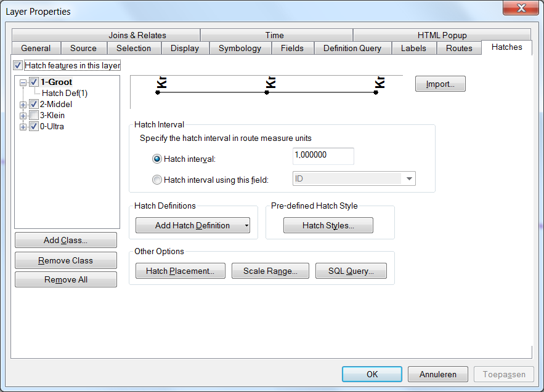544x392 pixels.
Task: Click the Hatch Placement button
Action: coord(180,271)
